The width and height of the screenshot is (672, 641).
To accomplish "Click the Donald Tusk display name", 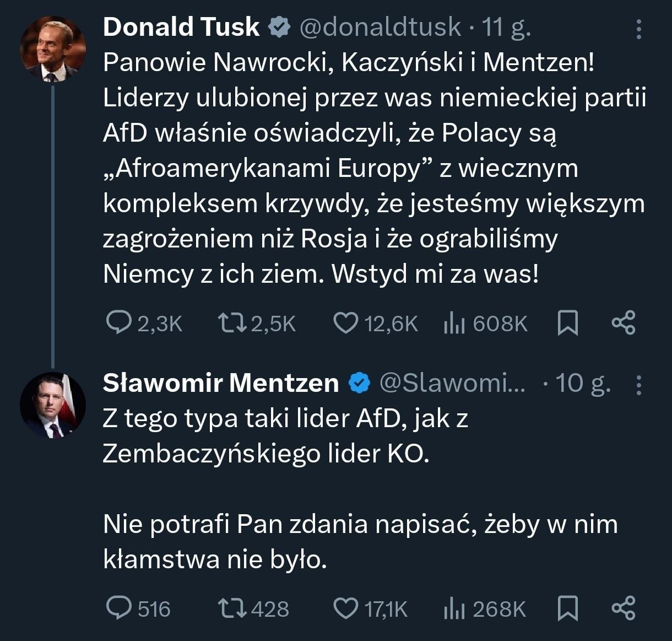I will 181,27.
